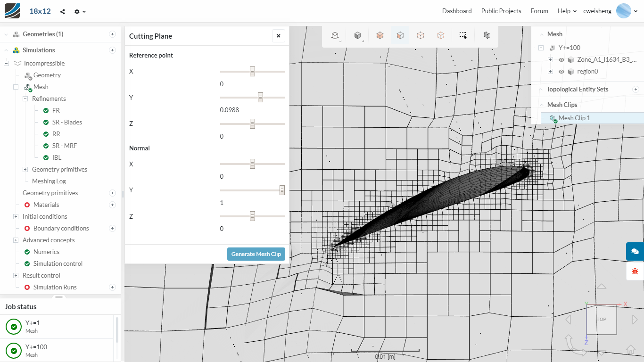
Task: Add a new Topological Entity Set
Action: pyautogui.click(x=636, y=89)
